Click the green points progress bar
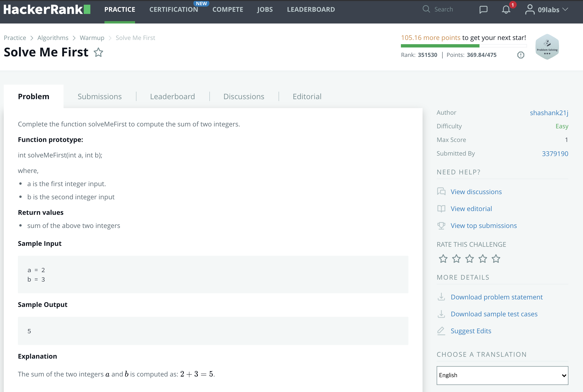The image size is (583, 392). [440, 46]
